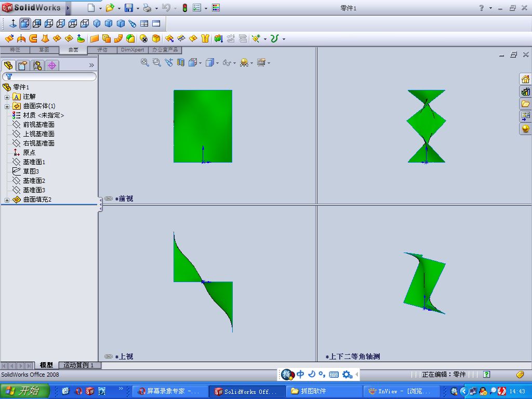The width and height of the screenshot is (532, 399).
Task: Switch to single-view viewport layout
Action: [x=156, y=23]
